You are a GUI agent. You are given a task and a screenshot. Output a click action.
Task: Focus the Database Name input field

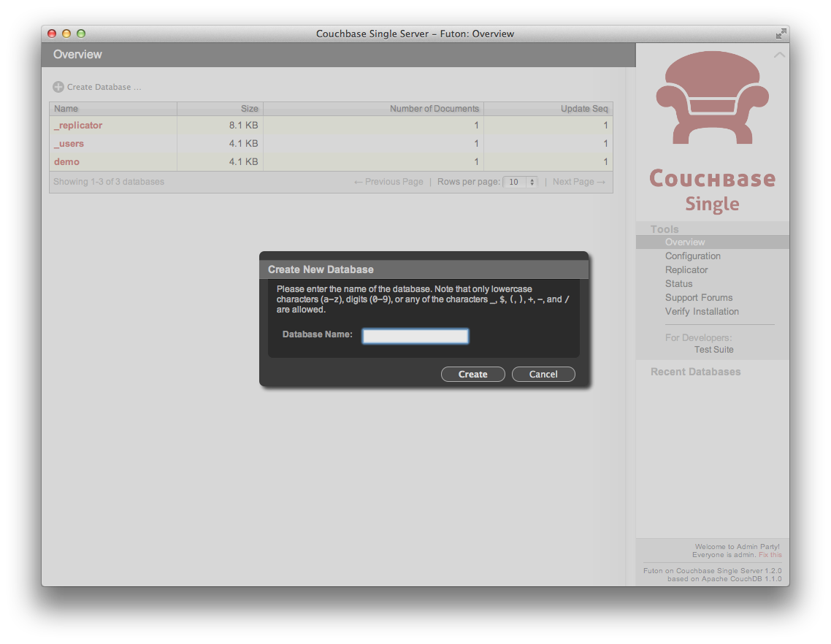click(x=415, y=336)
